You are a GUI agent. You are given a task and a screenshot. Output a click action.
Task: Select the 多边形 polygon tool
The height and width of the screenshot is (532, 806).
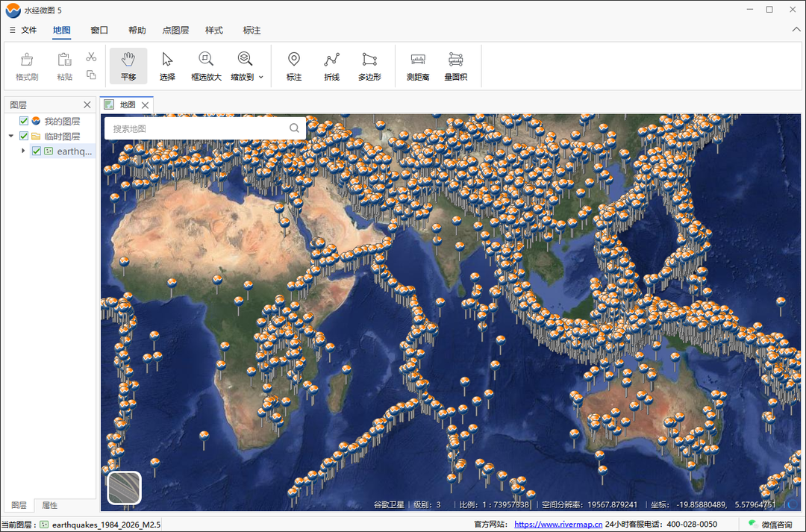[369, 66]
